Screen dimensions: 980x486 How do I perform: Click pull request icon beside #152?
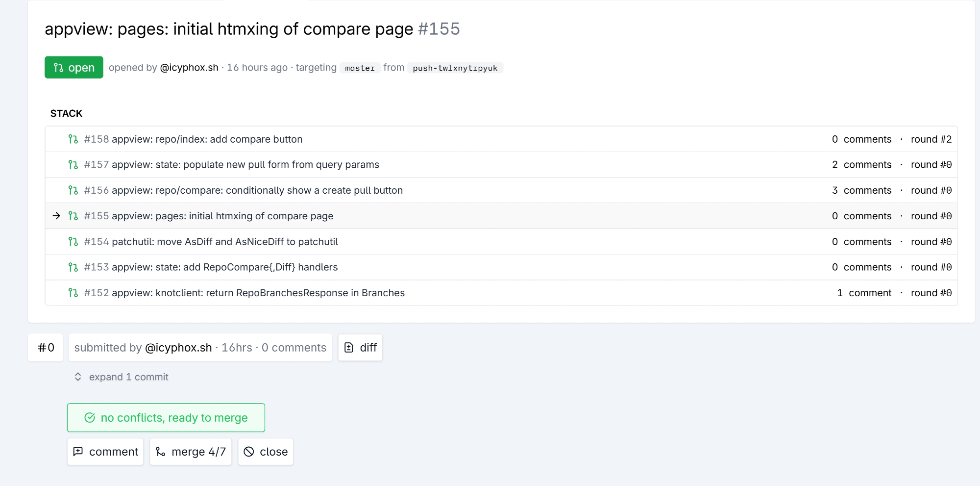pyautogui.click(x=73, y=293)
